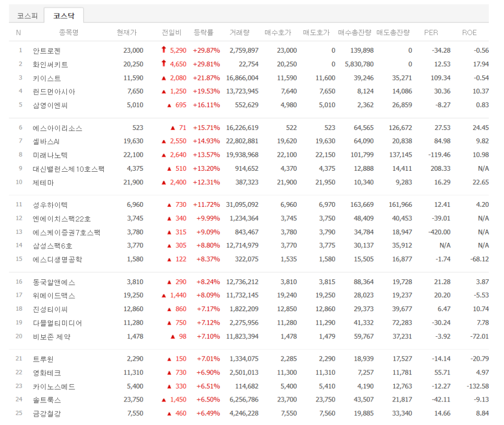Viewport: 504px width, 425px height.
Task: Open stock 엔에이치스팩22호
Action: point(62,219)
